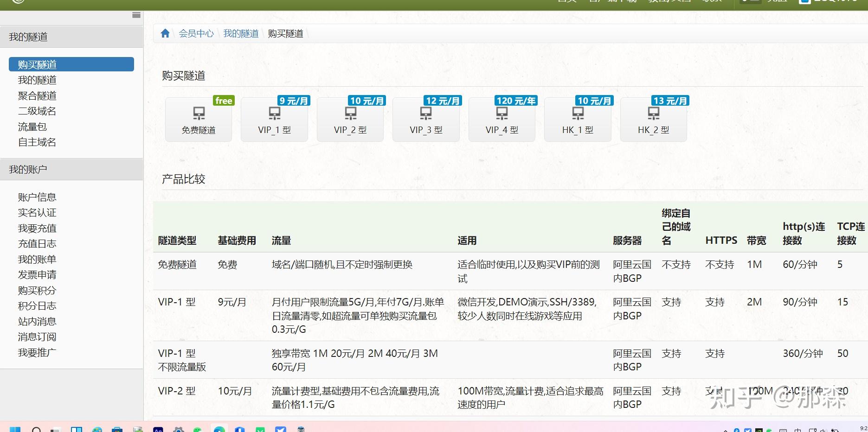Select the VIP_3 型 plan card icon
This screenshot has width=868, height=432.
tap(426, 114)
